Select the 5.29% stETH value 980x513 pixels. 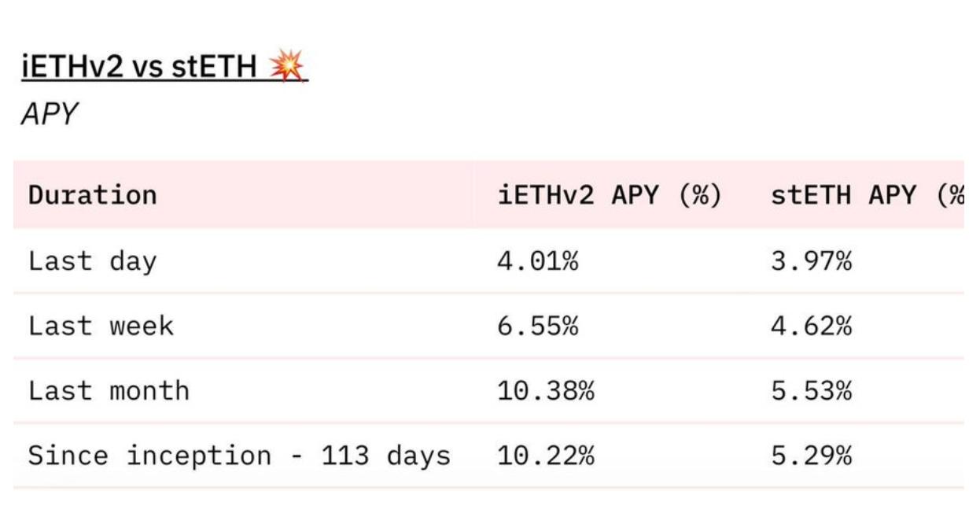(x=812, y=456)
